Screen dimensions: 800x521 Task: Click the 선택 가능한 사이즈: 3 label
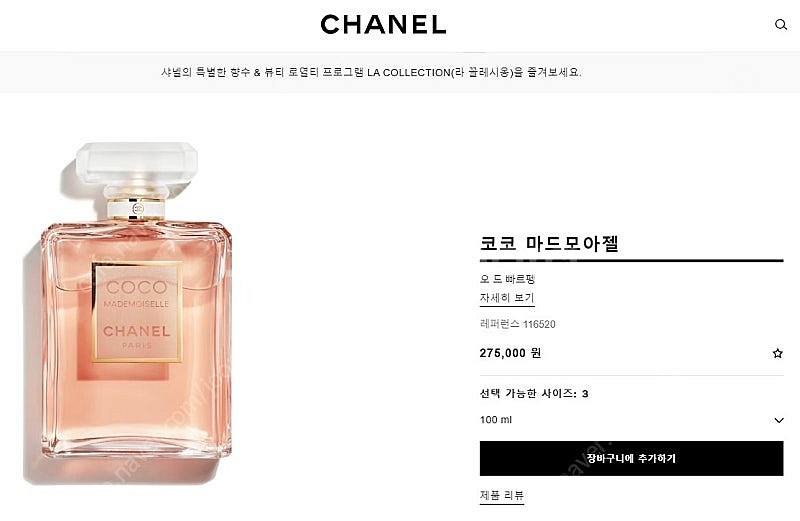point(534,393)
